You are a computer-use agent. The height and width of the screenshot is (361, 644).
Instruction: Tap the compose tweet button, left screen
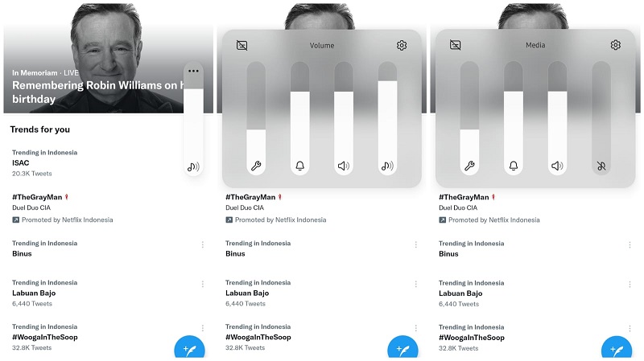(x=189, y=347)
